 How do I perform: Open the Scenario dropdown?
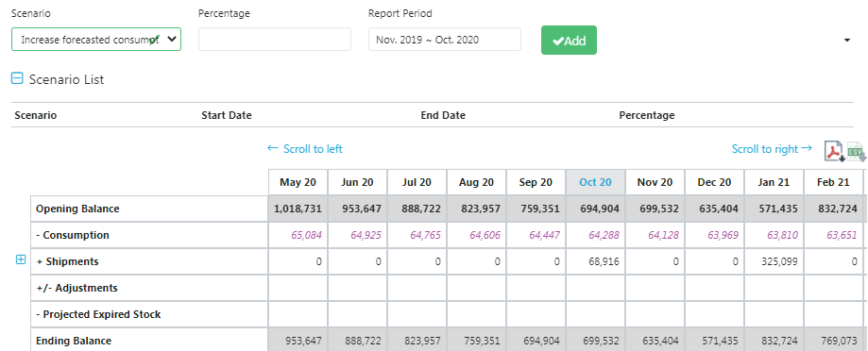[x=96, y=40]
